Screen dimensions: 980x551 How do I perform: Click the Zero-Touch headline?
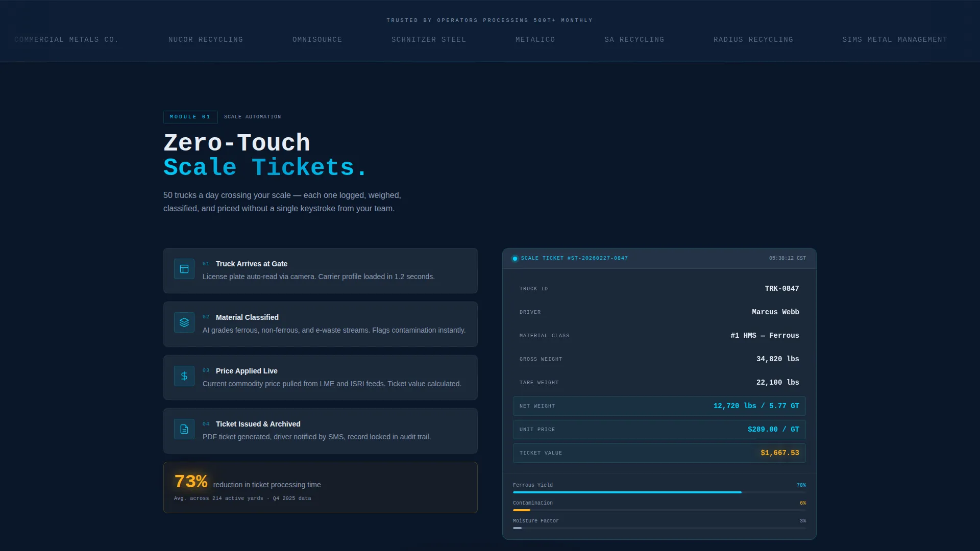[237, 143]
